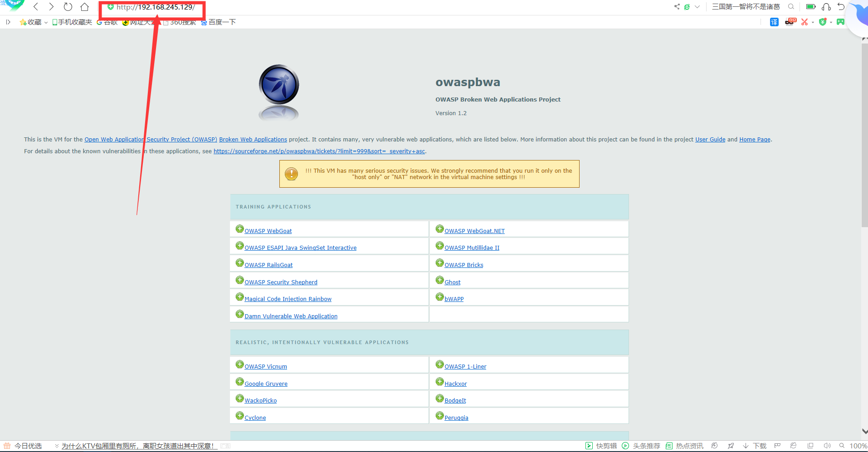Open the 360搜索 bookmark

click(180, 22)
